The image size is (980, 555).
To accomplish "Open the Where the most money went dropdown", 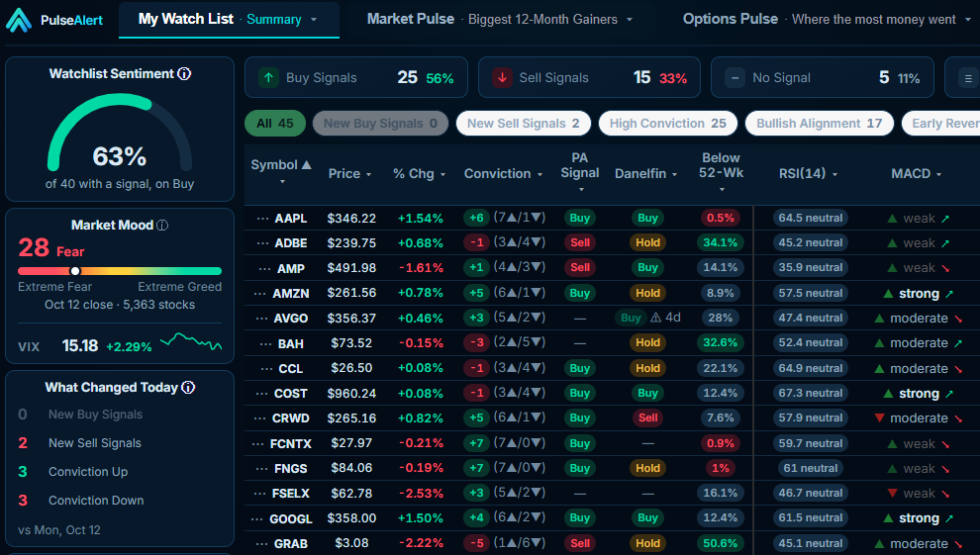I will [x=968, y=20].
